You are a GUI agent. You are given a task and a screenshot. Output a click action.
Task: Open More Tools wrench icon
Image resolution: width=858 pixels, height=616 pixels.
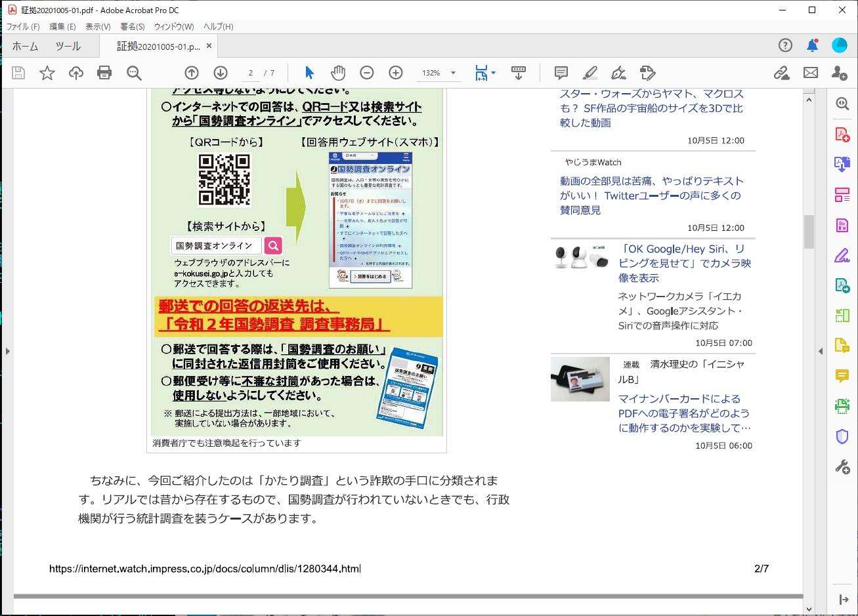click(x=842, y=466)
